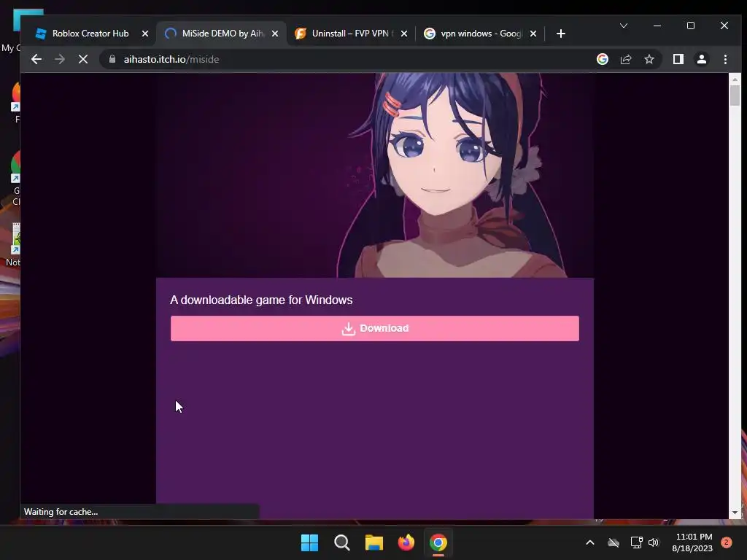Click scrollbar down arrow
The width and height of the screenshot is (747, 560).
point(735,513)
